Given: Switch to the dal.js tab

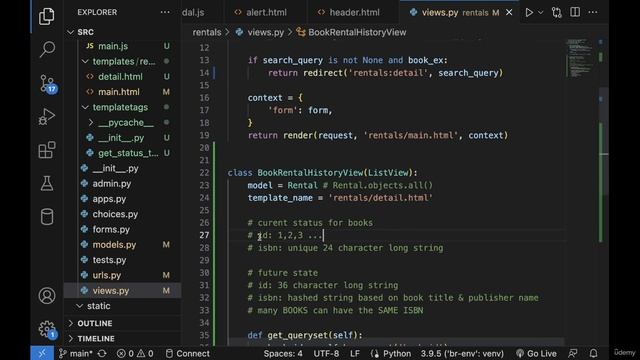Looking at the screenshot, I should (193, 13).
